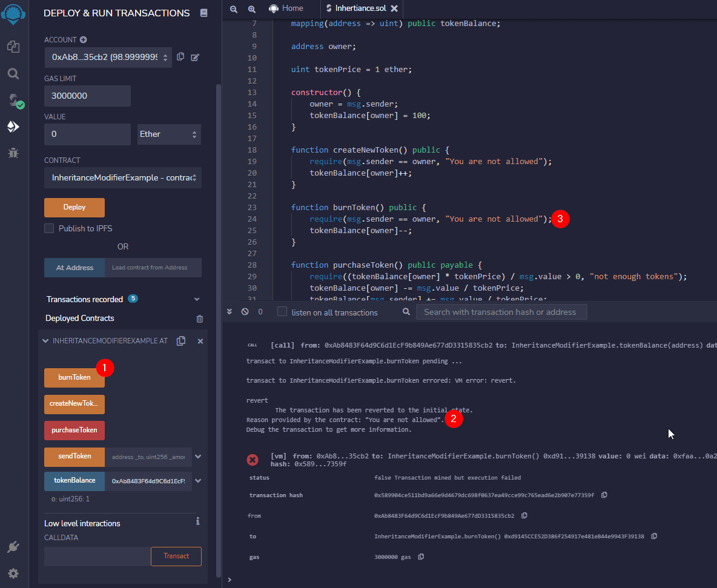The width and height of the screenshot is (717, 588).
Task: Collapse the INHERITANCEMODIFIEREXAMPLE AT instance
Action: (45, 341)
